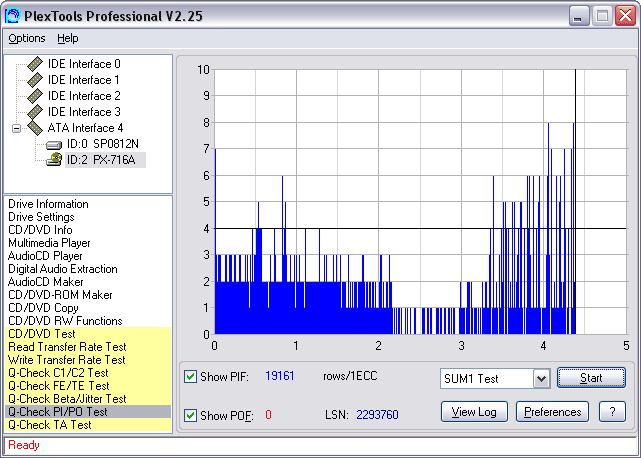Select IDE Interface 0 in the tree

[x=84, y=64]
